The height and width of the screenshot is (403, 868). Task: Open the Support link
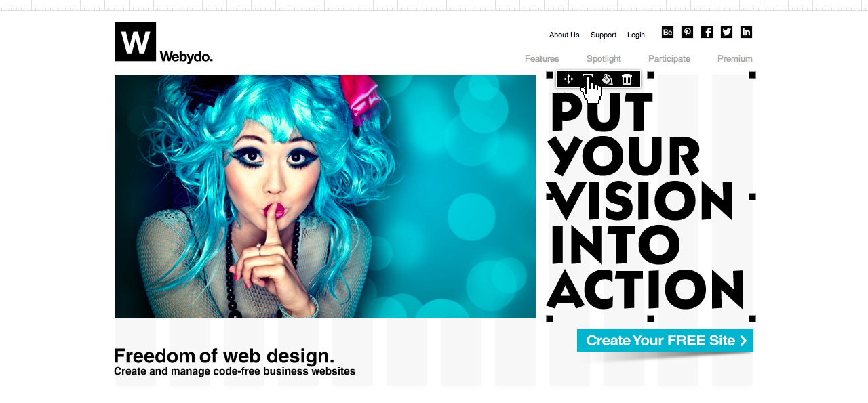(604, 35)
